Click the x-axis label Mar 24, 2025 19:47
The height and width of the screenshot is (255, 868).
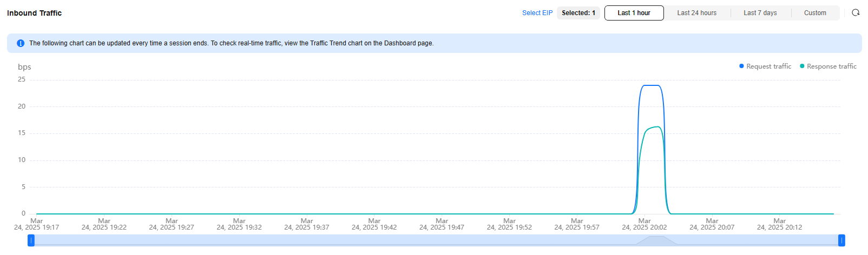pos(442,224)
